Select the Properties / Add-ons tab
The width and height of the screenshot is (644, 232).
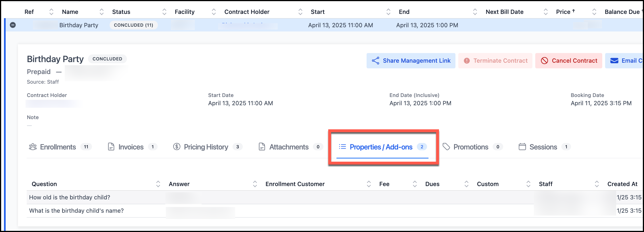pyautogui.click(x=381, y=147)
